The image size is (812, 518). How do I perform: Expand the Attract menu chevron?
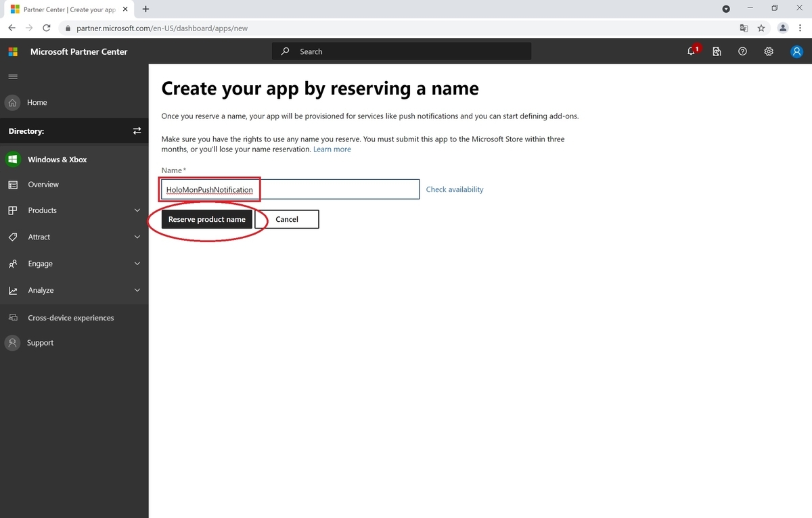tap(137, 237)
